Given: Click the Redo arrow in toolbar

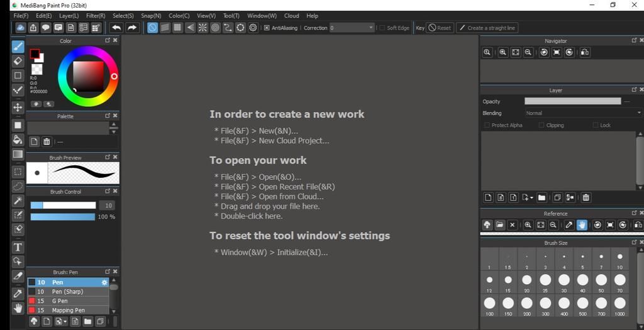Looking at the screenshot, I should (132, 28).
